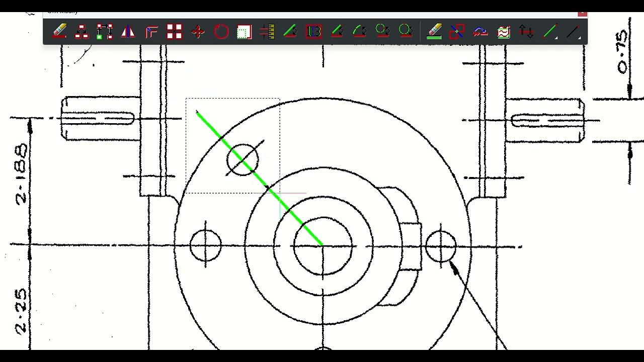Click the 0.75 dimension text

[622, 52]
